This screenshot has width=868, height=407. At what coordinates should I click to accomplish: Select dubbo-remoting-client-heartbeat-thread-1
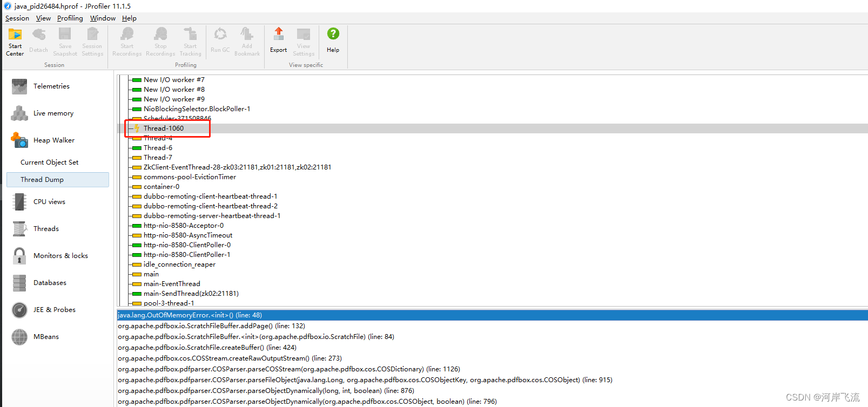(210, 196)
